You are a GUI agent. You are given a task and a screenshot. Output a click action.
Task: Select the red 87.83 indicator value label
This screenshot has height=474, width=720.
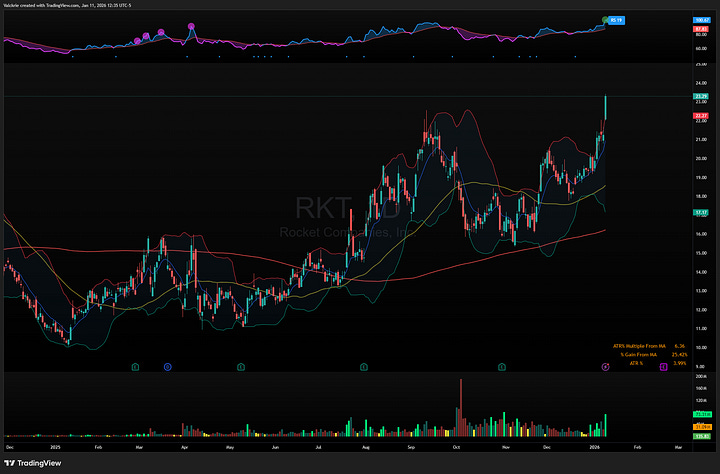701,29
